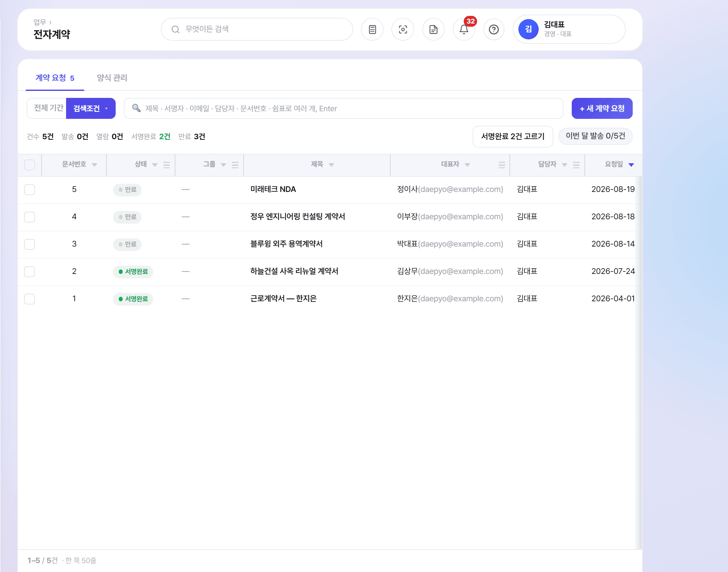Open the document file icon in top bar
The width and height of the screenshot is (728, 572).
(x=434, y=30)
